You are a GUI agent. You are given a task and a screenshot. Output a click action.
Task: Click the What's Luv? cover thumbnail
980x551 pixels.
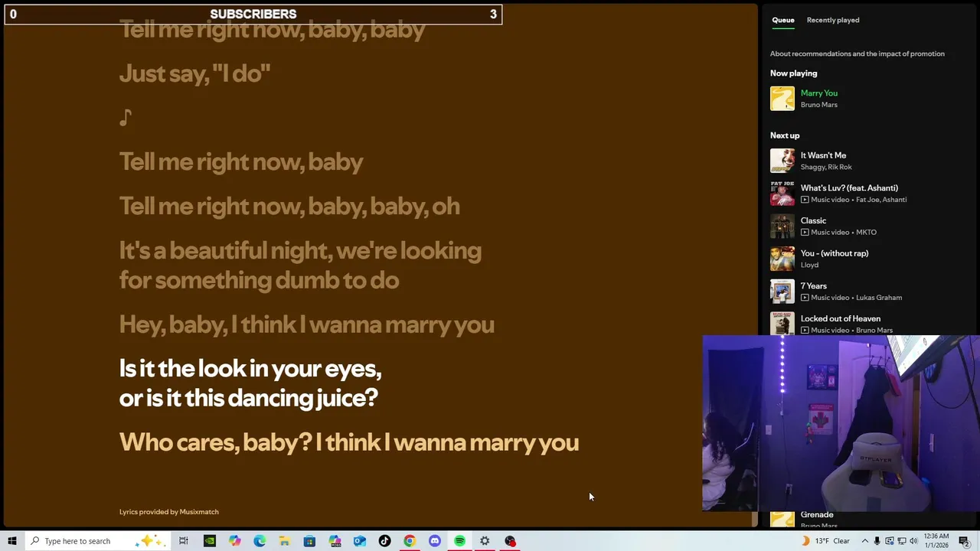782,194
